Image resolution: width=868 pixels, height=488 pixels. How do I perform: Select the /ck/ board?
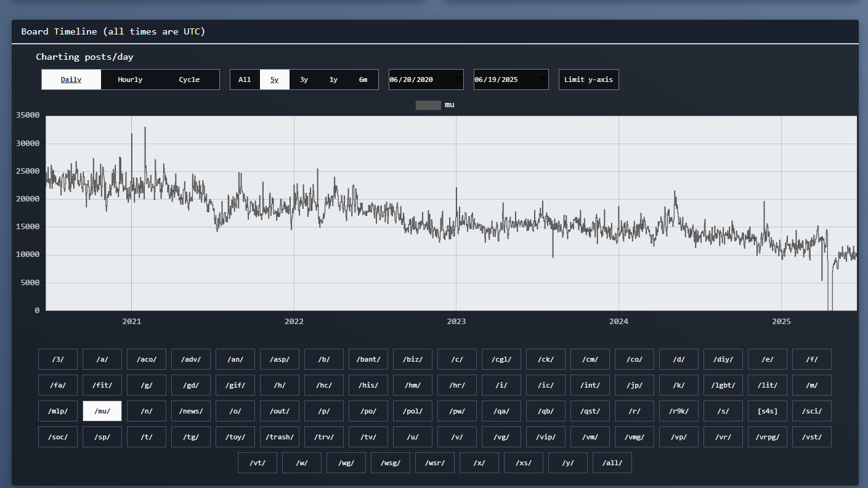[x=546, y=359]
